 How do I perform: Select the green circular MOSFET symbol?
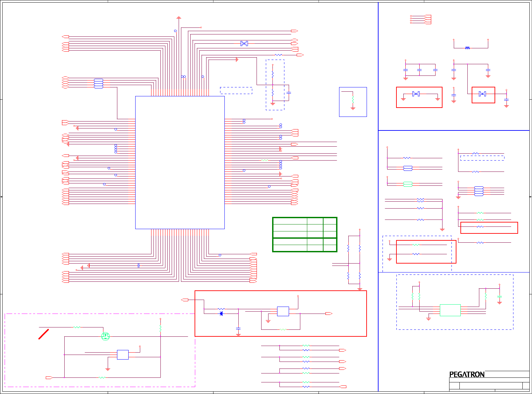point(105,336)
